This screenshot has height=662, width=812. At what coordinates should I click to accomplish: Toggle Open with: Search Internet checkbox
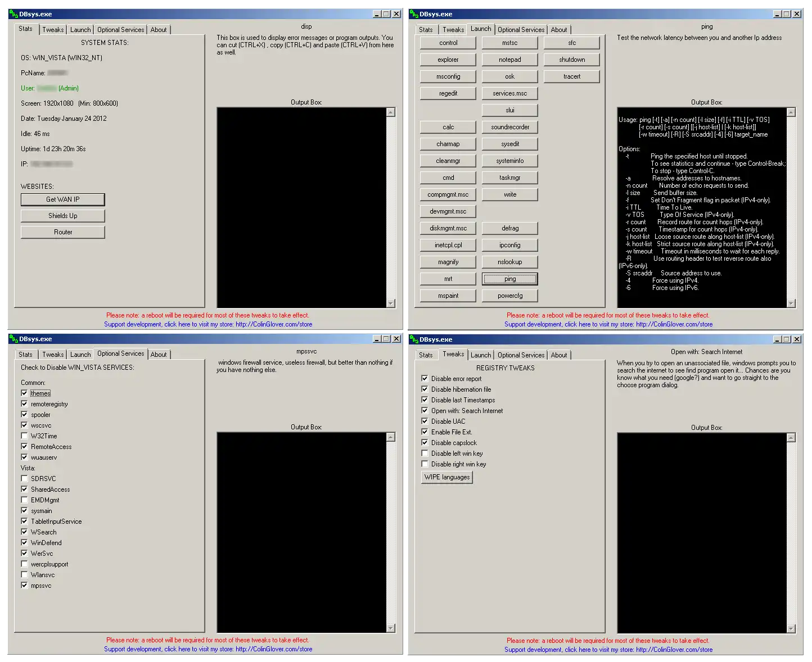pos(425,410)
